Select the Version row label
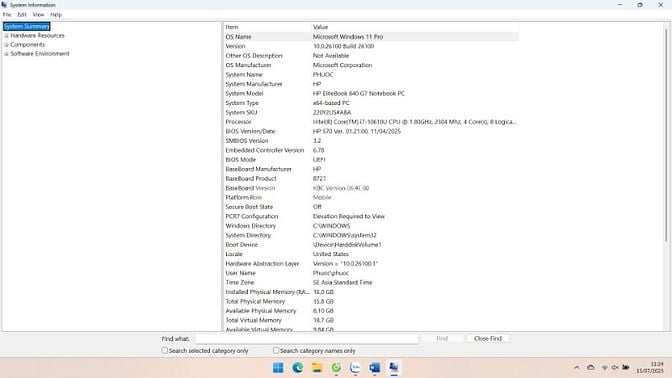 [x=236, y=46]
